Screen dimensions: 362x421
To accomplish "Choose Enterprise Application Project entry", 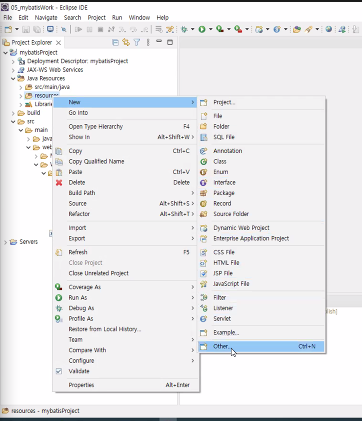I will [262, 239].
